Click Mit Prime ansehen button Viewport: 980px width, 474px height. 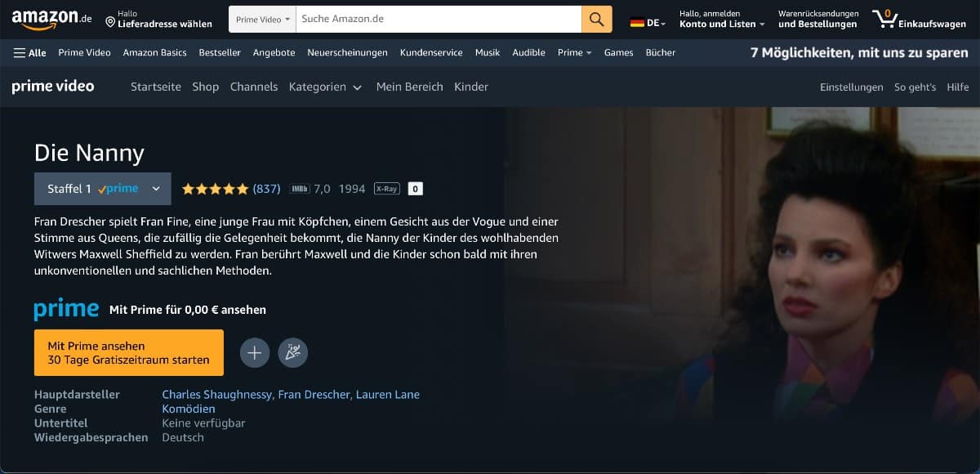[x=129, y=353]
